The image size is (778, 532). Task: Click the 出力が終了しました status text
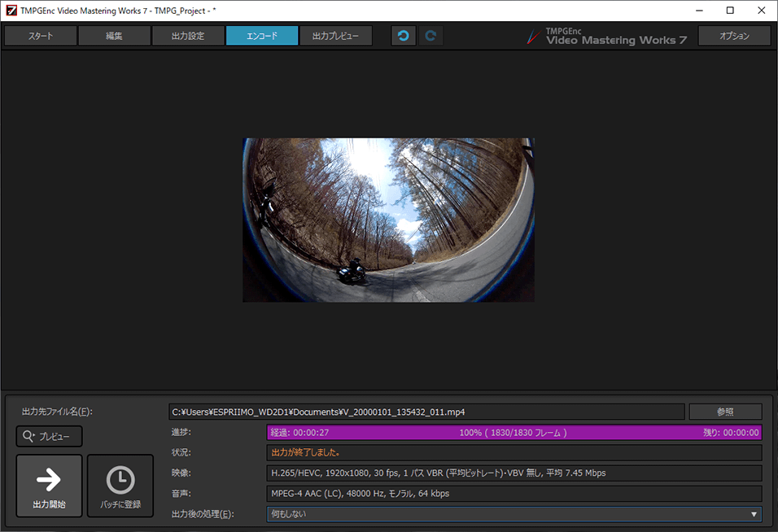point(305,452)
